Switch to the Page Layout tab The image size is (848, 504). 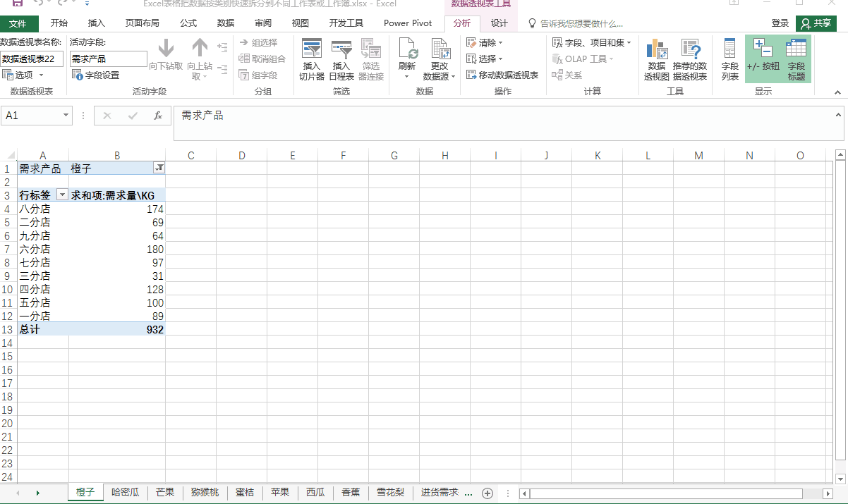point(143,23)
